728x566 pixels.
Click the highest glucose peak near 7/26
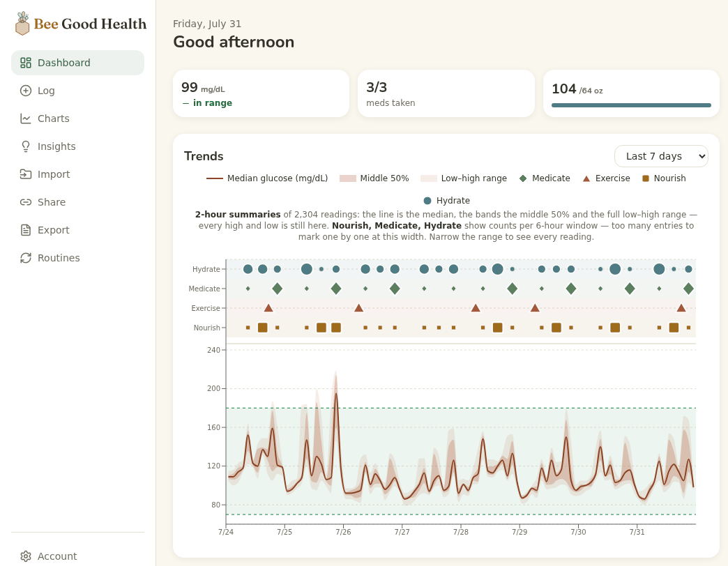pyautogui.click(x=336, y=395)
